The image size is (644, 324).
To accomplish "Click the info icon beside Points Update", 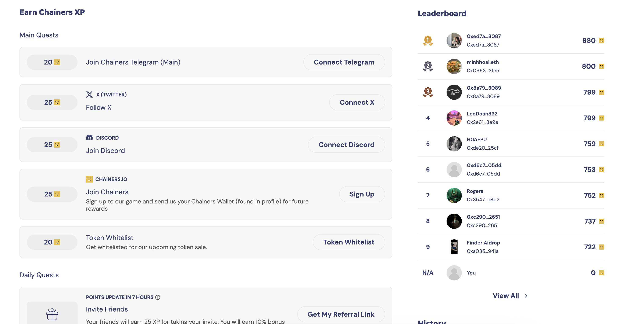I will tap(158, 297).
